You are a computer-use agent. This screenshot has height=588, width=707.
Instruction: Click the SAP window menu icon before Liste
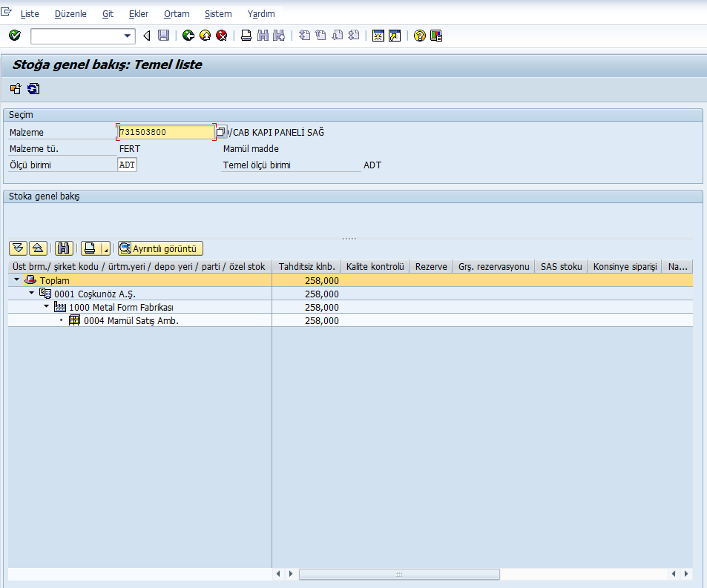coord(7,12)
